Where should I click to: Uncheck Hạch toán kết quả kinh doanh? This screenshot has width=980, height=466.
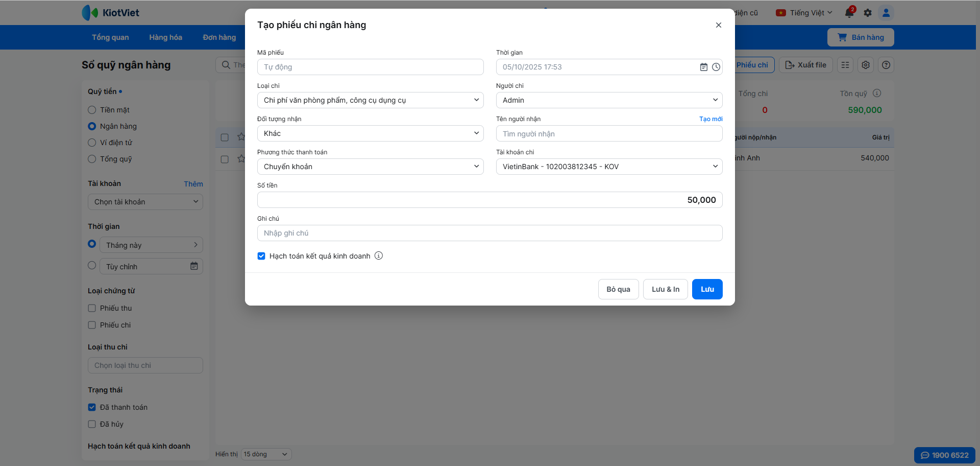(261, 256)
